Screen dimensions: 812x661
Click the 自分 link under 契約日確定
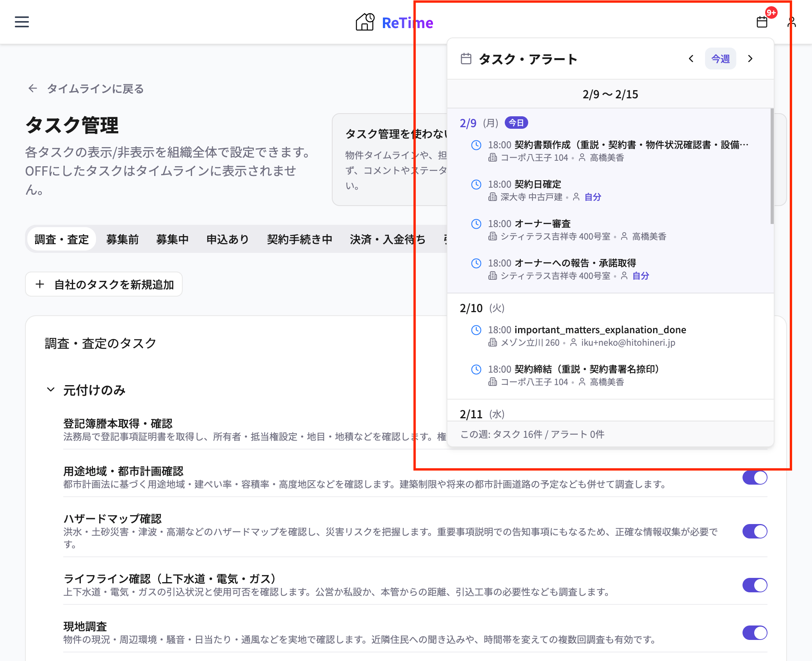[592, 197]
